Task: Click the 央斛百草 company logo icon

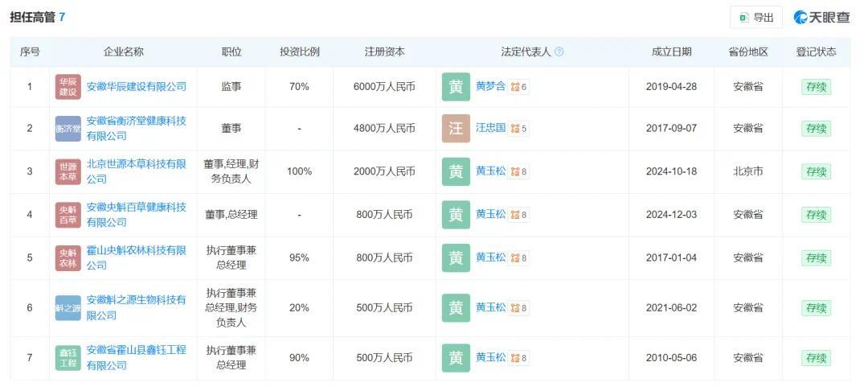Action: point(68,215)
